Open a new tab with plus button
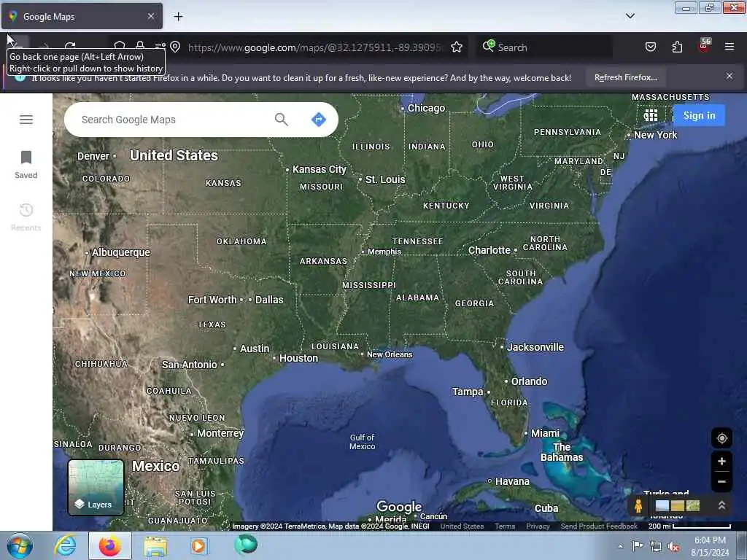This screenshot has height=560, width=747. click(178, 16)
